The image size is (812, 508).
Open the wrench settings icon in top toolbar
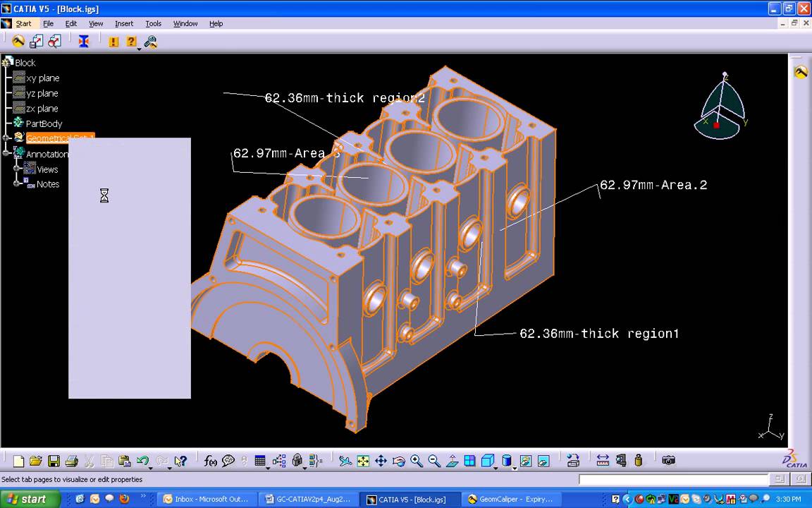click(151, 42)
